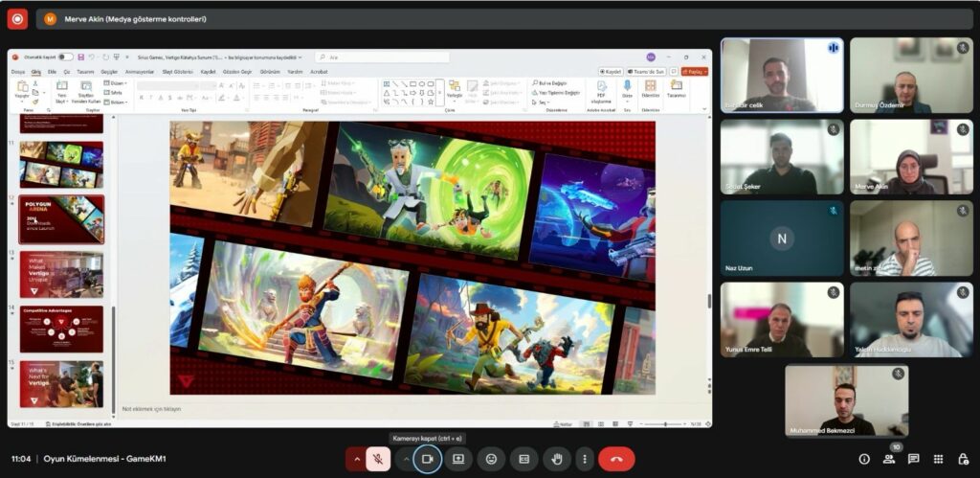
Task: Leave the call with the red hang-up button
Action: (616, 459)
